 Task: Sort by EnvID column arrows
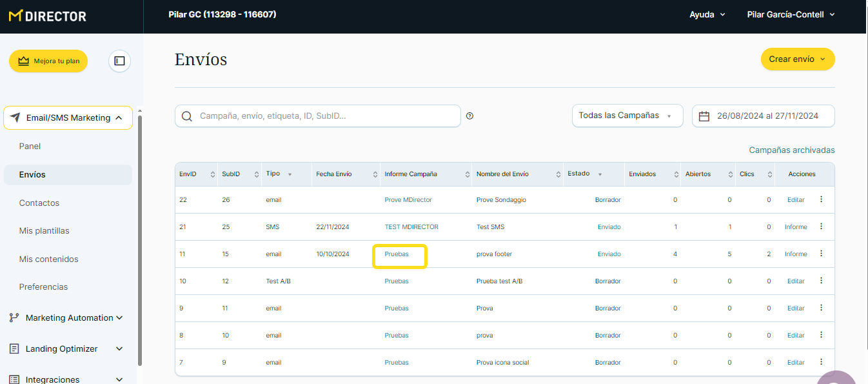213,174
